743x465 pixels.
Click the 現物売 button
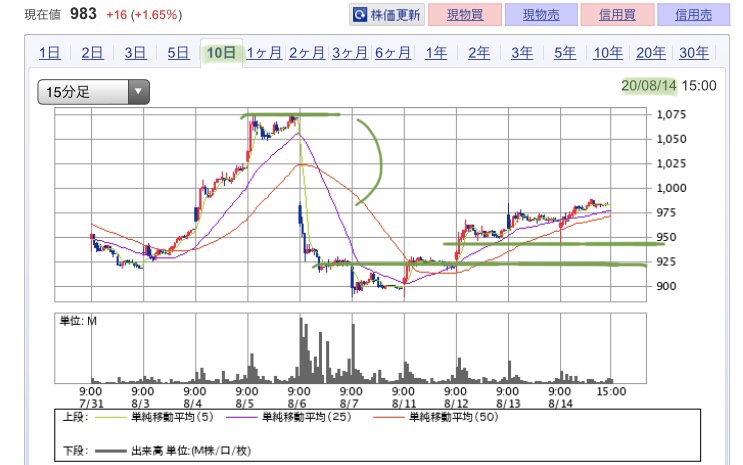[541, 15]
